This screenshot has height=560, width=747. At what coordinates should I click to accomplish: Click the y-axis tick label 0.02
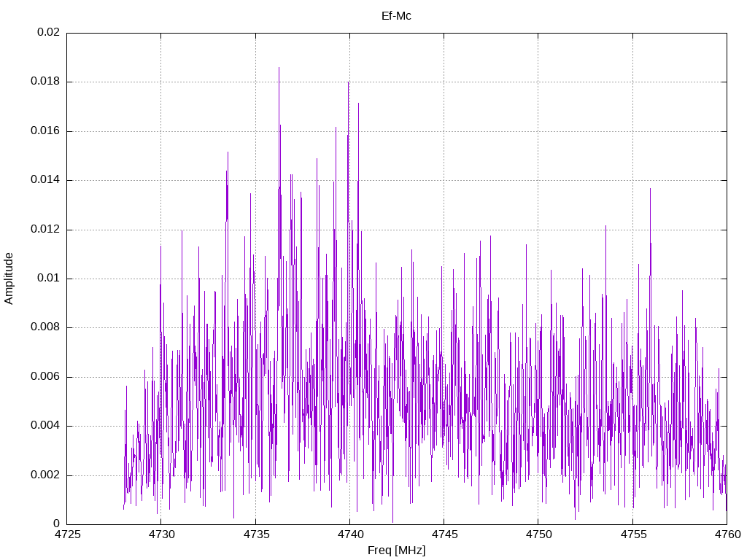[x=49, y=32]
